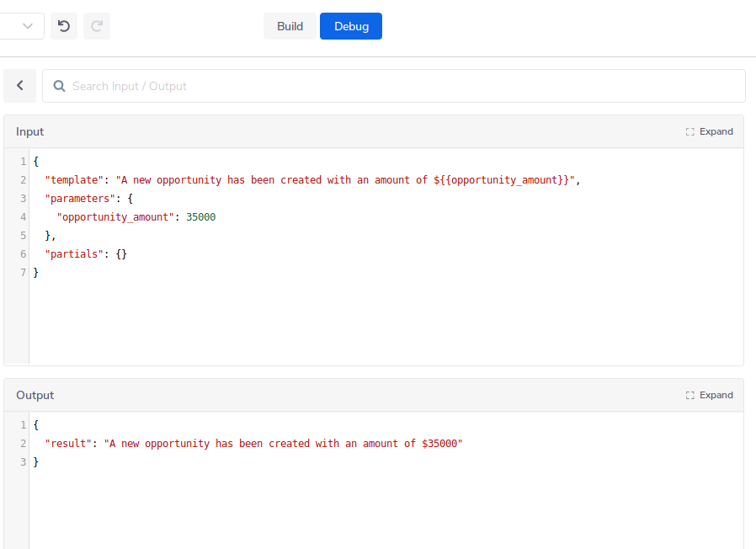Click the Debug button

[x=350, y=25]
